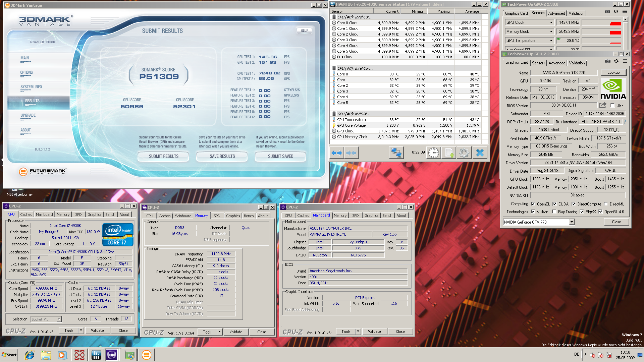Open hamburger menu in front GPU-Z window
This screenshot has height=362, width=644.
625,61
